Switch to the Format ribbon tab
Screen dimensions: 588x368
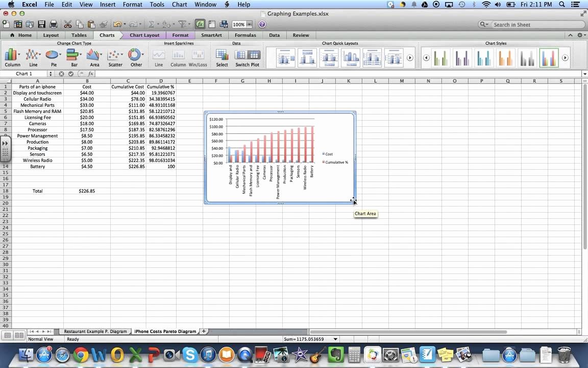(x=180, y=35)
